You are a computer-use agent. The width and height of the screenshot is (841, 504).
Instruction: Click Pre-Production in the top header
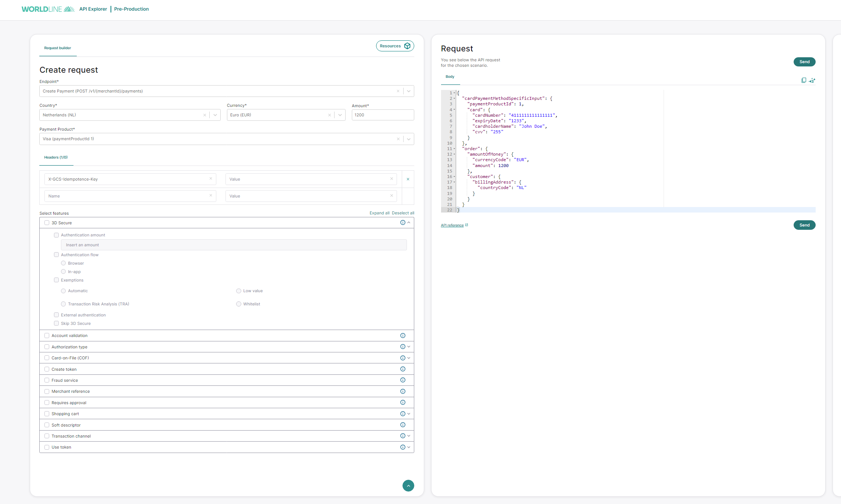tap(131, 9)
